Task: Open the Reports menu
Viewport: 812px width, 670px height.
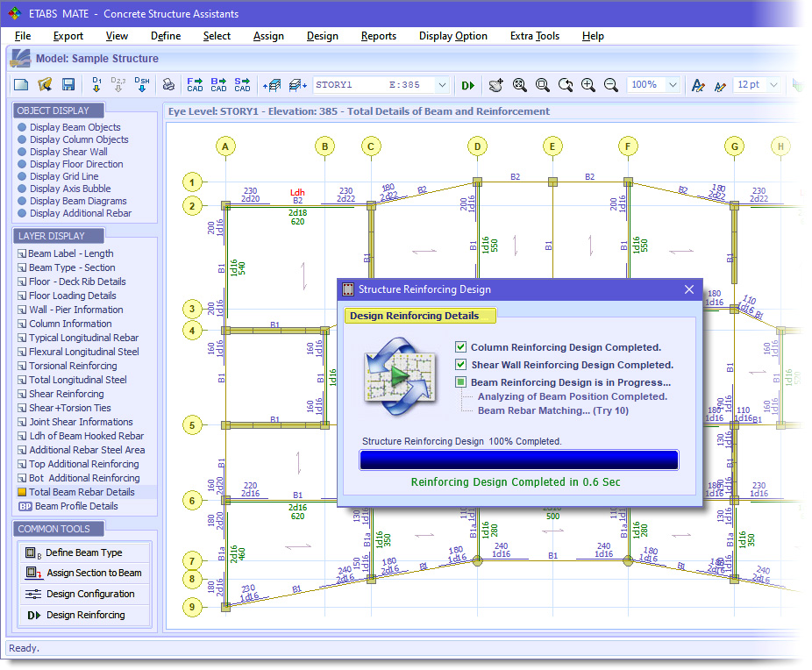Action: click(378, 36)
